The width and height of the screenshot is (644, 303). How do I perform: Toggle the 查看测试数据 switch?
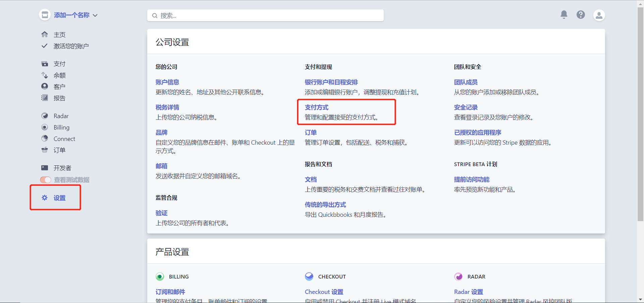(46, 180)
